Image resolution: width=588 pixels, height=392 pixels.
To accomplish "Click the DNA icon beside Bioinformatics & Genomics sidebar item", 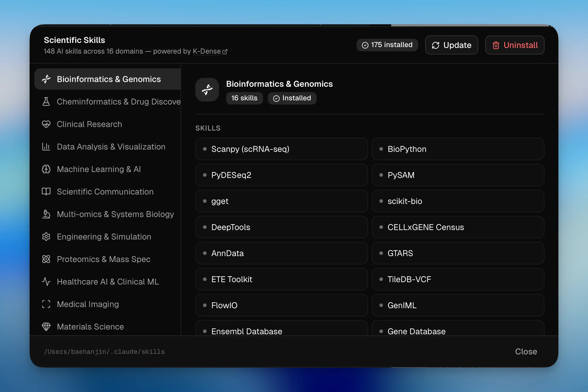I will click(x=46, y=79).
